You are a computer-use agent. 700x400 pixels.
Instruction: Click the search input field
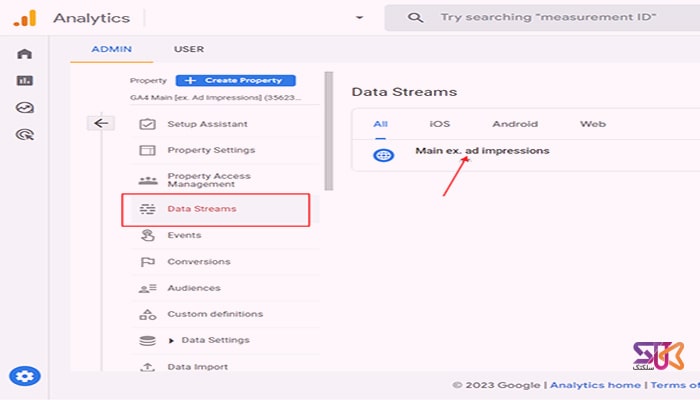click(549, 17)
